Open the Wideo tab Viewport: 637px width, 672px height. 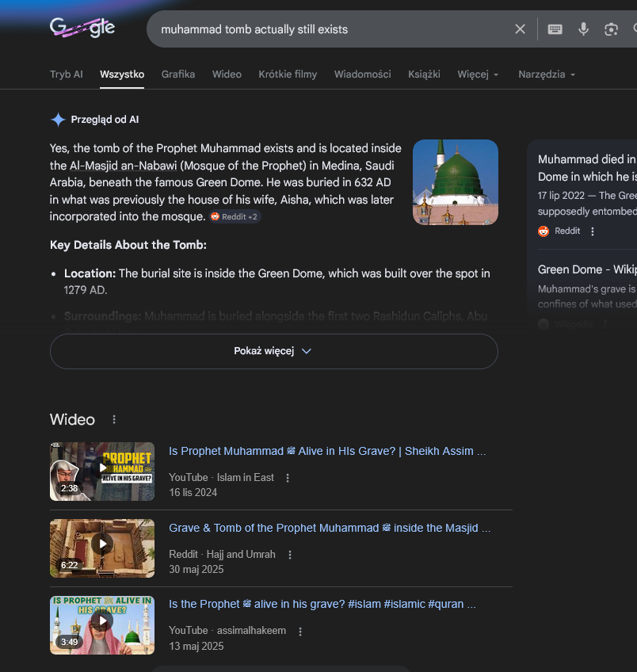[x=227, y=74]
